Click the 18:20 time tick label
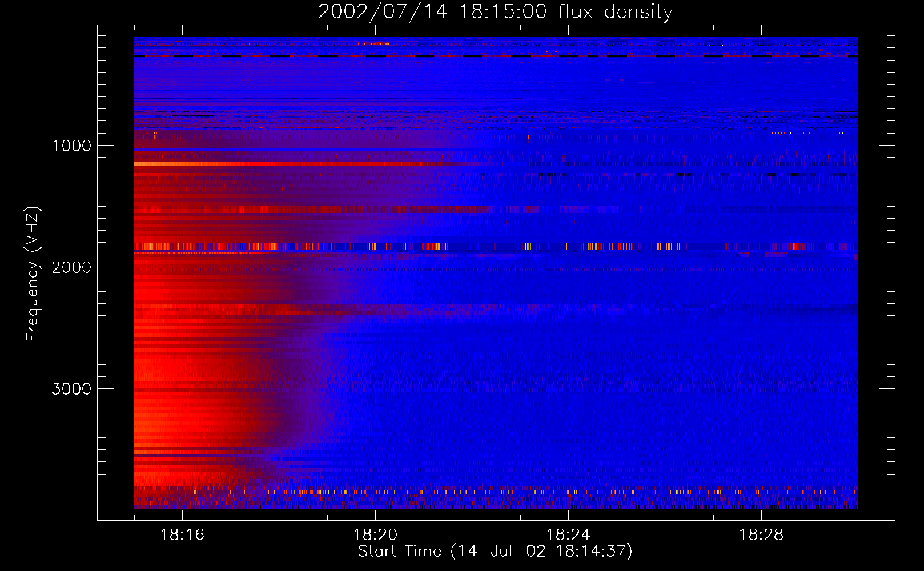The height and width of the screenshot is (571, 924). pos(375,535)
